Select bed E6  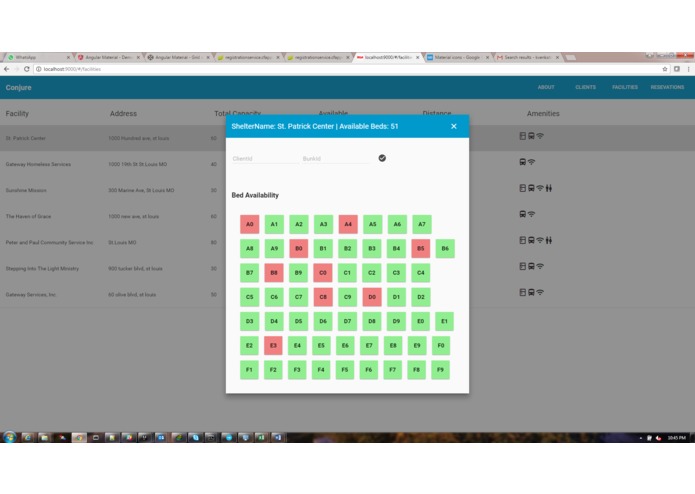(x=345, y=346)
